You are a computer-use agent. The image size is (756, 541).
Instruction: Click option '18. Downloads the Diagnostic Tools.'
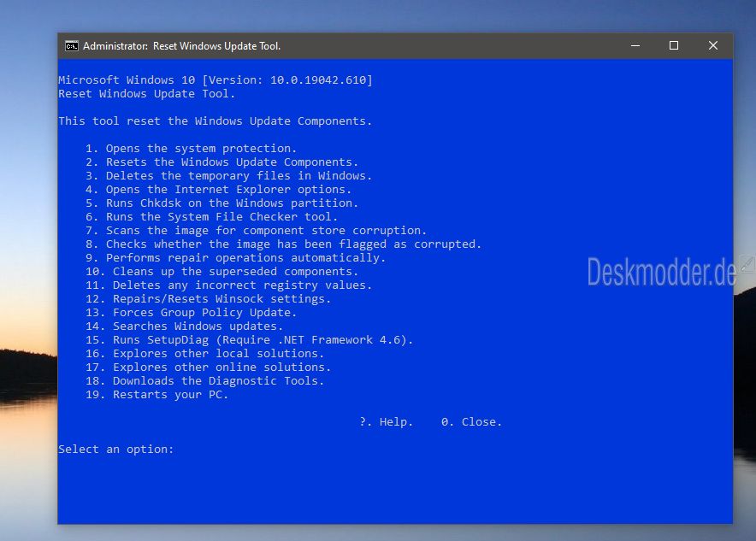coord(205,380)
